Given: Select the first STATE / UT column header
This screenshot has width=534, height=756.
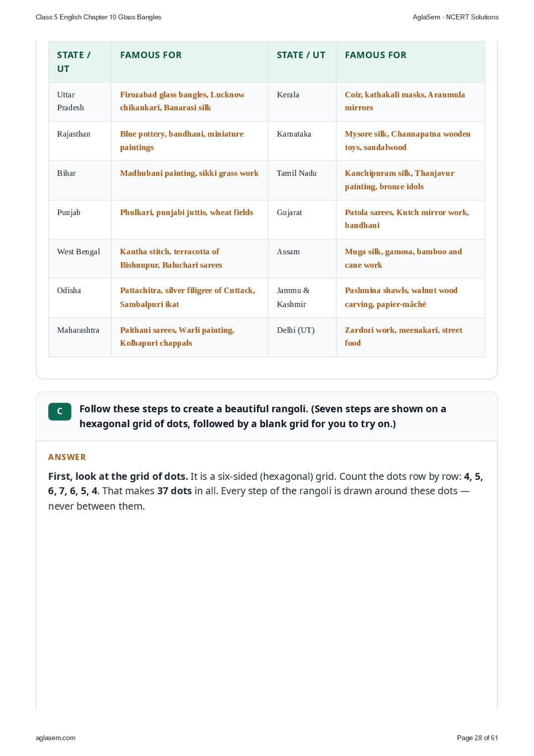Looking at the screenshot, I should click(80, 62).
